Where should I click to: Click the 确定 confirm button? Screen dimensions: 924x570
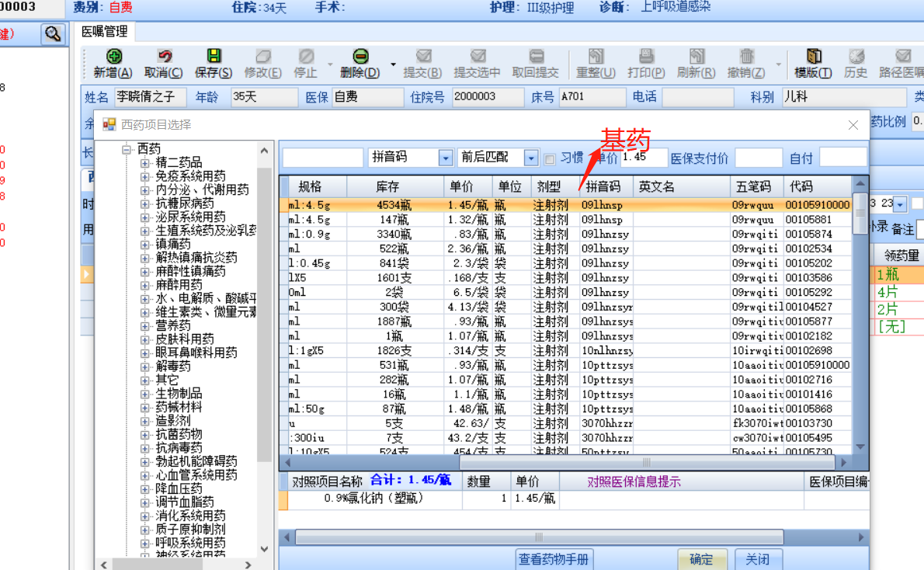tap(700, 559)
